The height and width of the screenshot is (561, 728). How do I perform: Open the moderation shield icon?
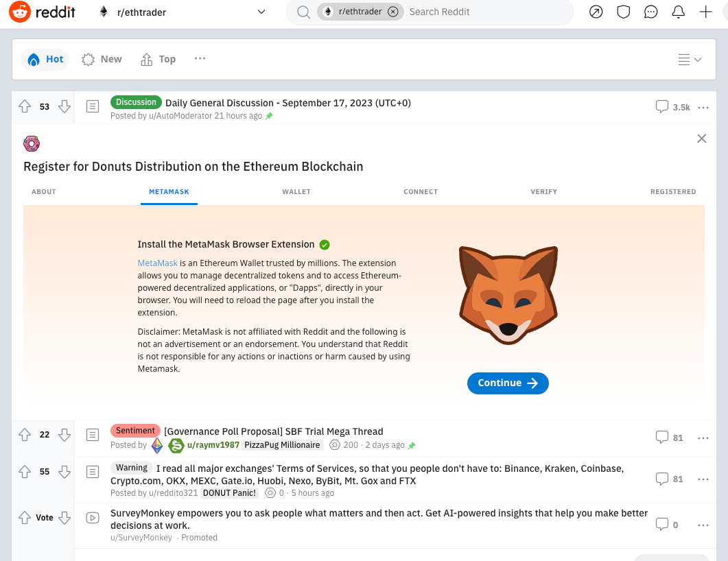pos(623,12)
